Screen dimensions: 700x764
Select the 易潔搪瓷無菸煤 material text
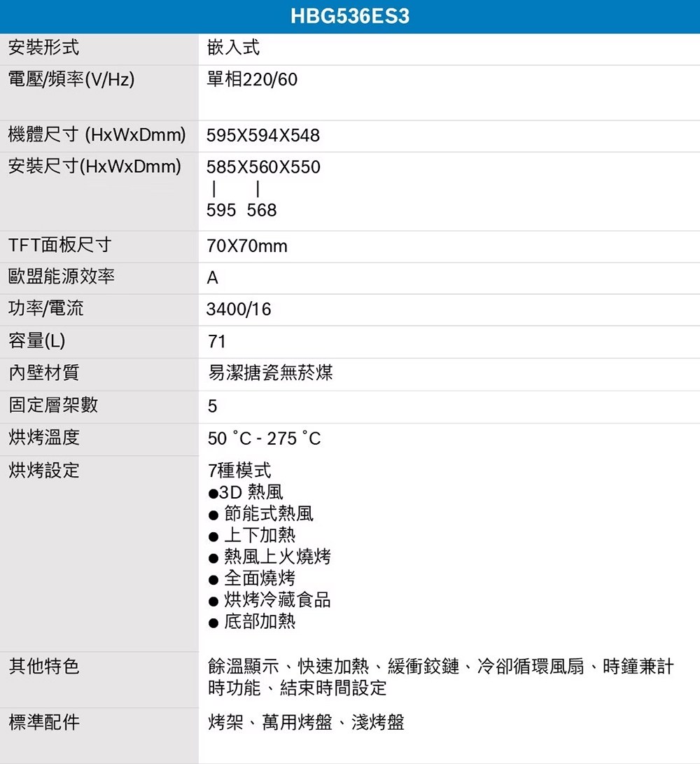[x=270, y=373]
